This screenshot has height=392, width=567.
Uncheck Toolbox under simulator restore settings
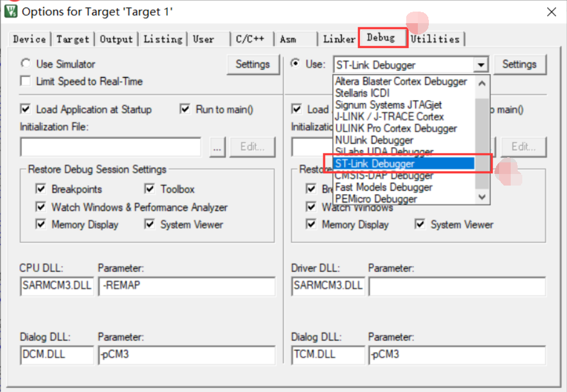tap(150, 188)
